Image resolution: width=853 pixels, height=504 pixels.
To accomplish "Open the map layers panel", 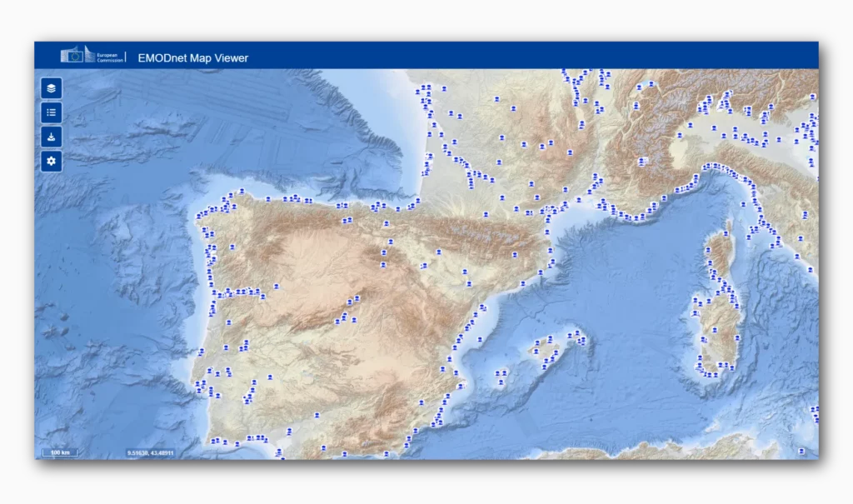I will 51,88.
